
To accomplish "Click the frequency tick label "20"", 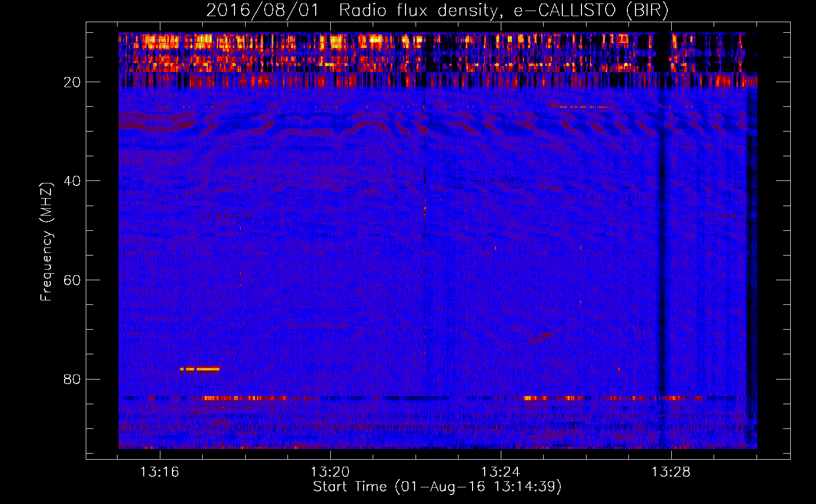I will click(72, 82).
